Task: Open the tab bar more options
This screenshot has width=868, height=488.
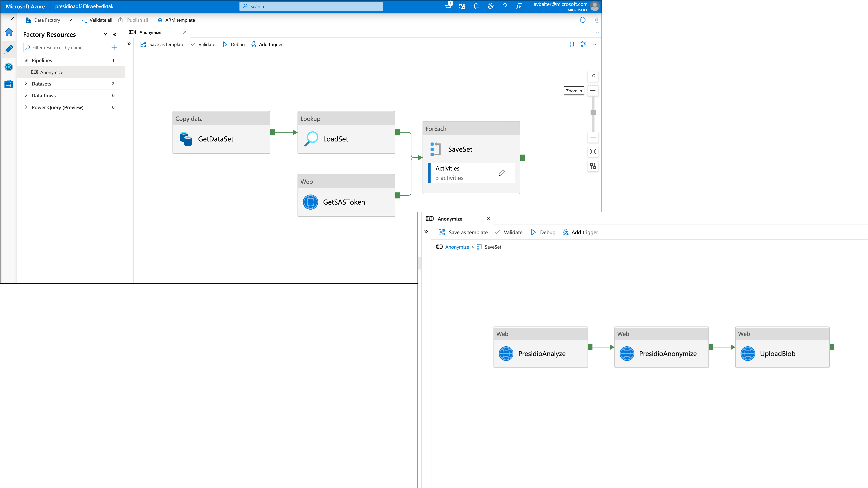Action: coord(596,32)
